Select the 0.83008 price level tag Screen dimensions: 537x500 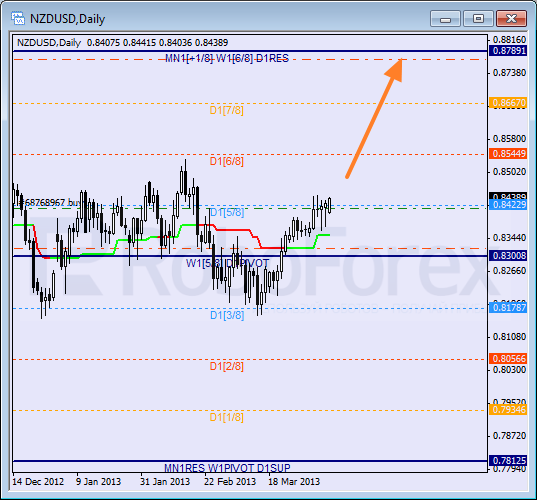[x=508, y=255]
